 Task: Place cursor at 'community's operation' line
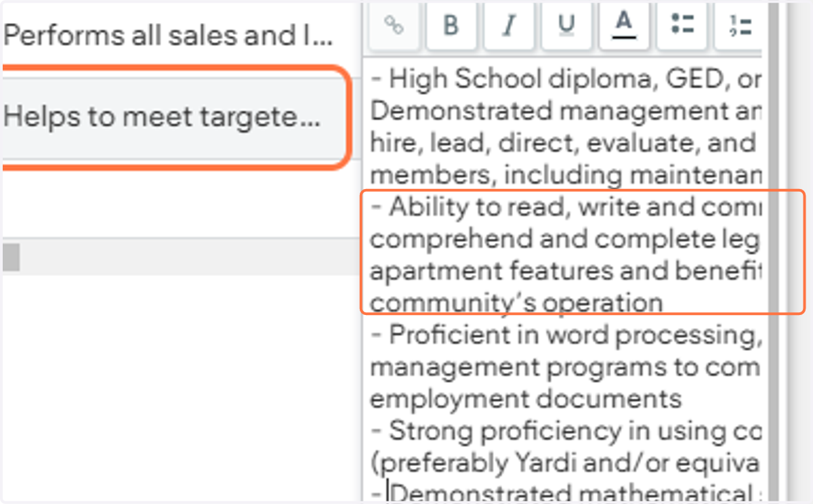click(x=516, y=303)
